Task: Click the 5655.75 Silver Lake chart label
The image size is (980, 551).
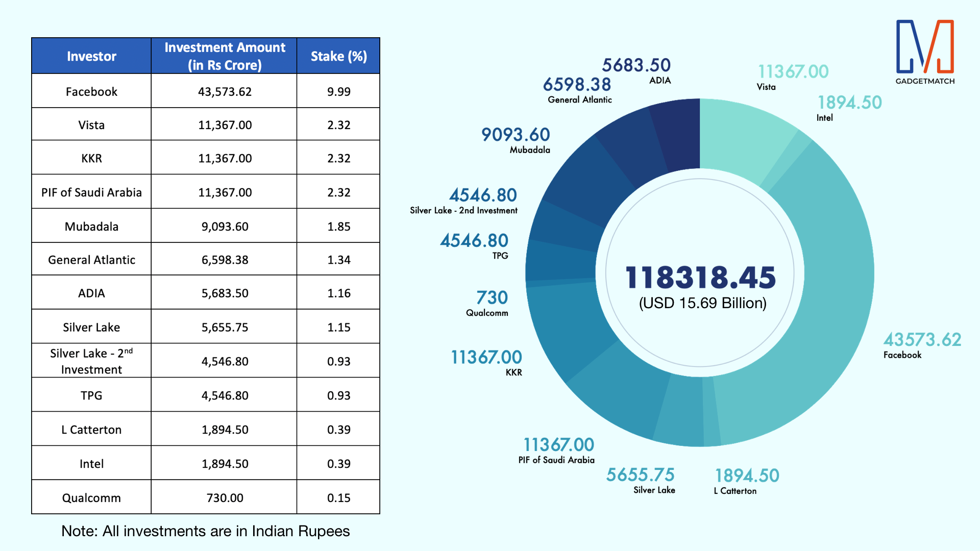Action: click(640, 475)
